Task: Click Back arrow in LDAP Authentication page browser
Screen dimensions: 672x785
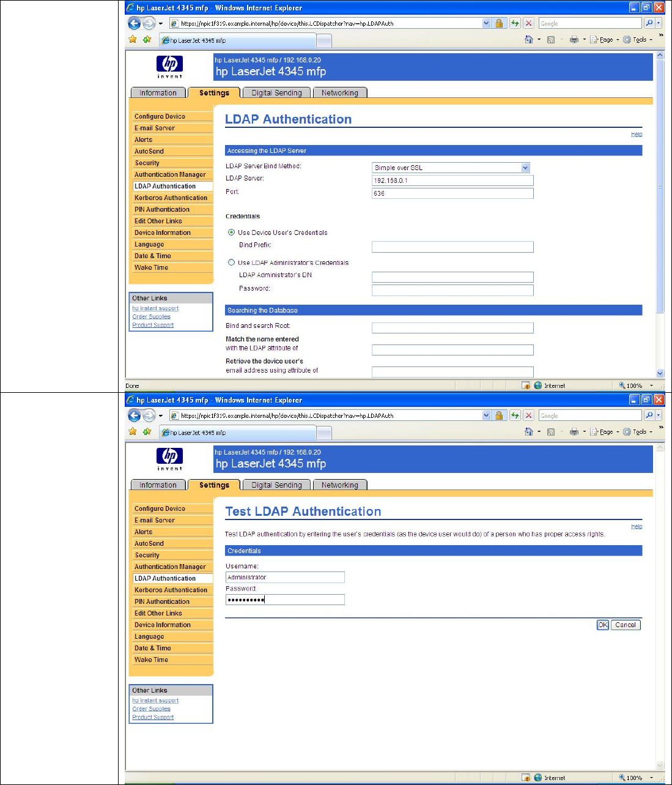Action: click(x=135, y=23)
